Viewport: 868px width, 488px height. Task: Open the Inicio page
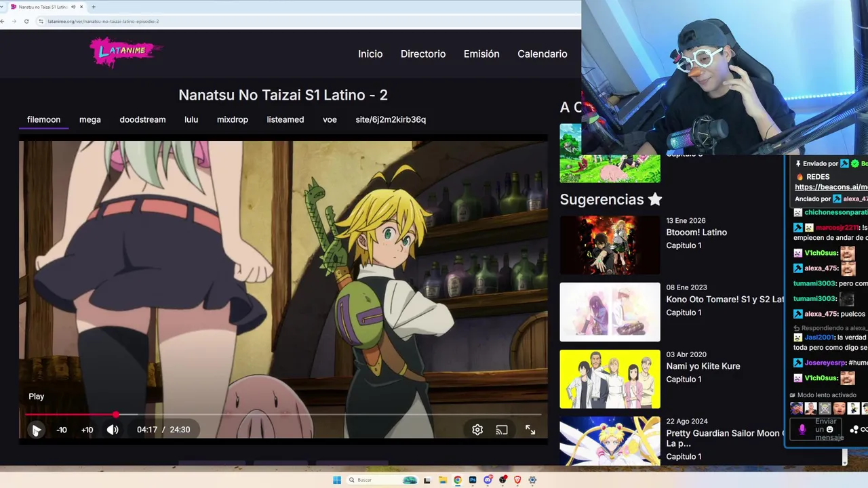tap(370, 54)
